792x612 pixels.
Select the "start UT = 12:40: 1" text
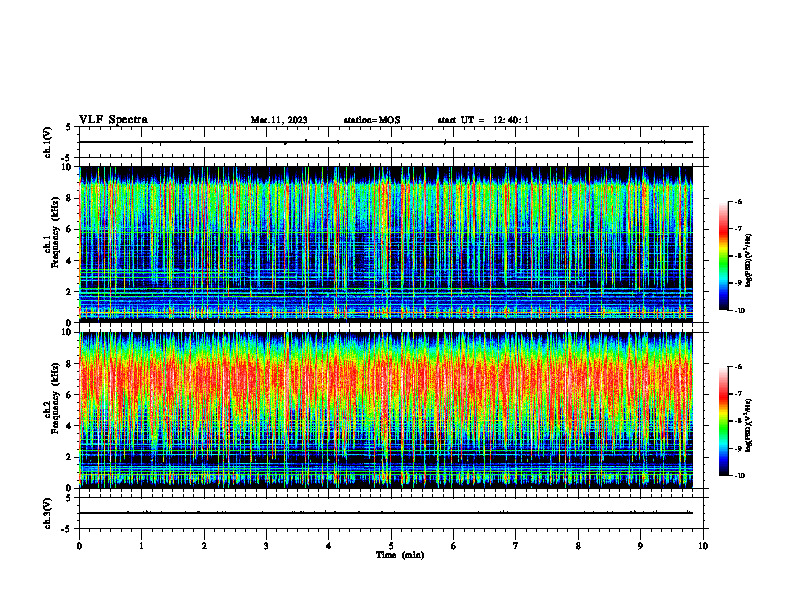click(483, 120)
